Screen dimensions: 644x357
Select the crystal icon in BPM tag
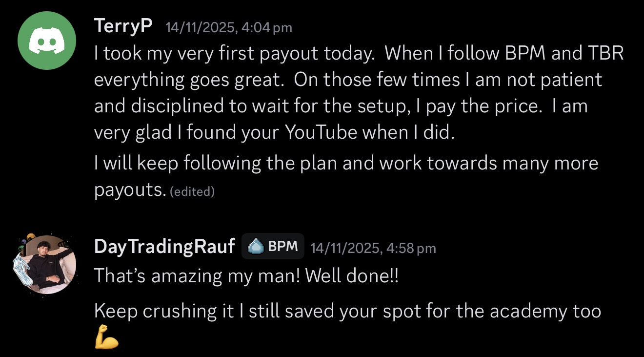point(256,247)
